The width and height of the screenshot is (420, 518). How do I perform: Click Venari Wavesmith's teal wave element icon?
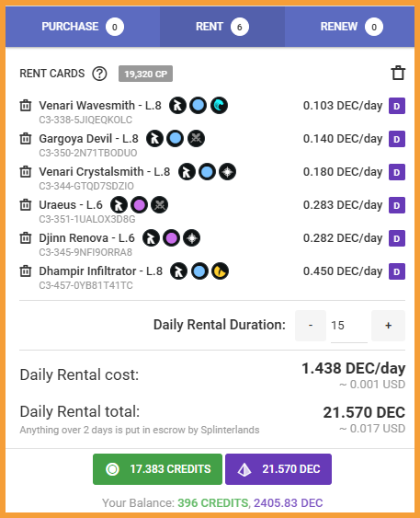click(219, 106)
